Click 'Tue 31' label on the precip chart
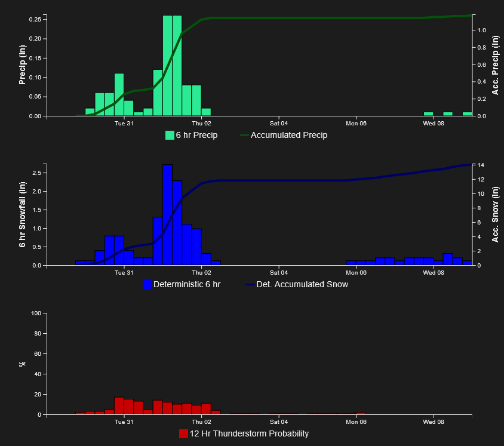The width and height of the screenshot is (504, 446). coord(124,124)
